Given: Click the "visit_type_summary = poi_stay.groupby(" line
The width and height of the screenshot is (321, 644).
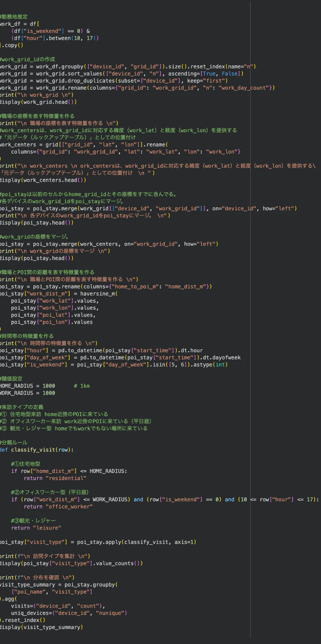Looking at the screenshot, I should [59, 585].
